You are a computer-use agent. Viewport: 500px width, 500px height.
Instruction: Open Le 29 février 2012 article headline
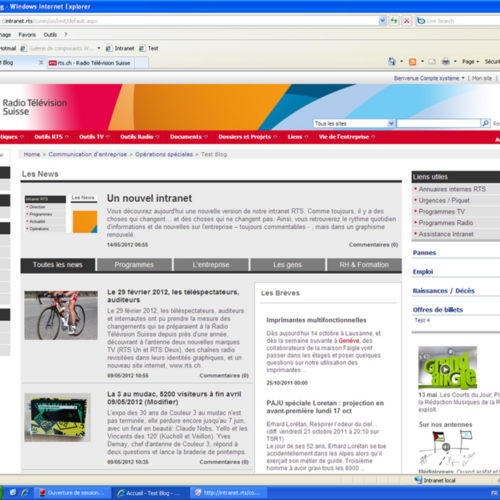pyautogui.click(x=173, y=296)
